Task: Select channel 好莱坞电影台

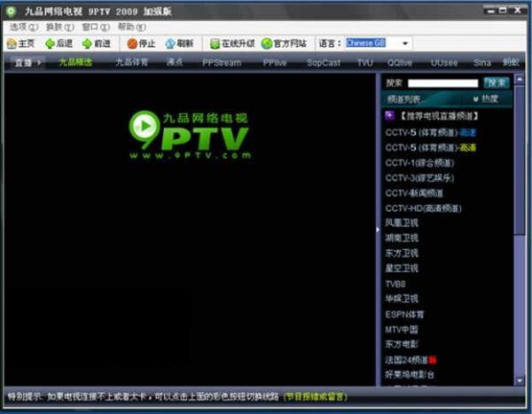Action: (410, 375)
